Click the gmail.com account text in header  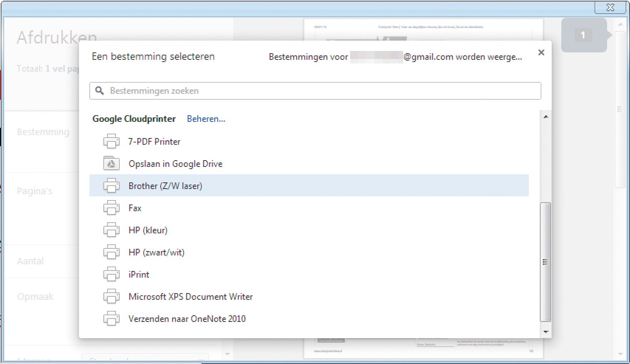click(x=395, y=57)
